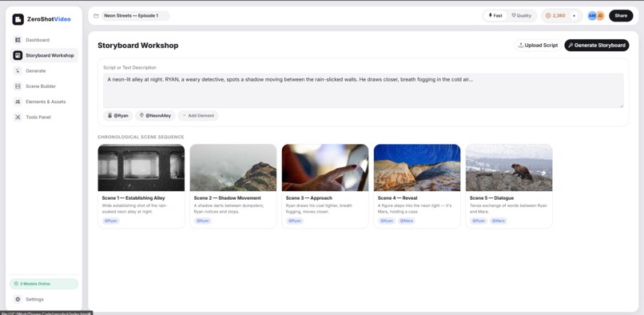
Task: Click the 3 Models Online status badge
Action: pos(43,284)
